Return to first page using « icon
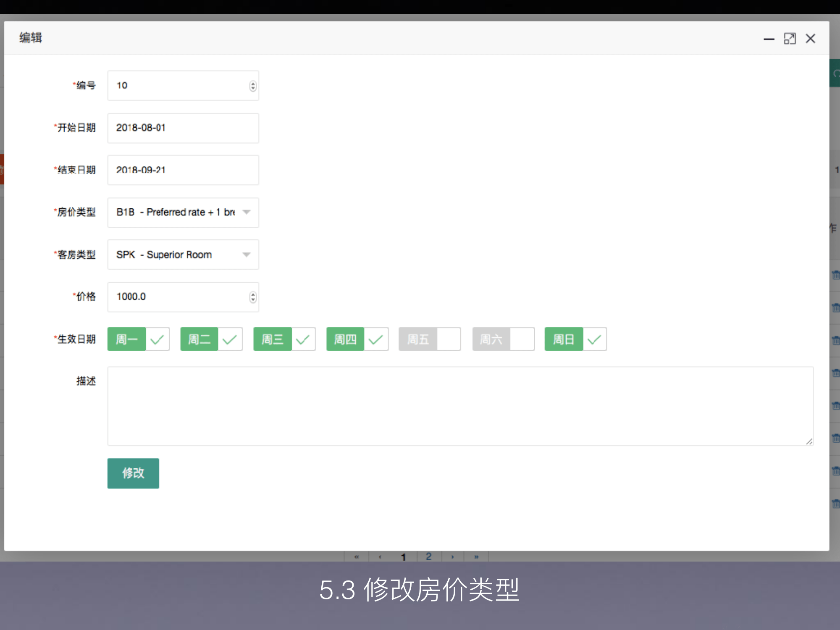 point(356,556)
